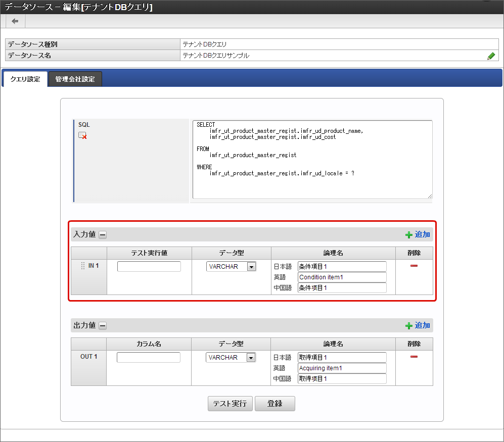Click the カラム名 input field for OUT 1
This screenshot has height=442, width=504.
[x=148, y=358]
